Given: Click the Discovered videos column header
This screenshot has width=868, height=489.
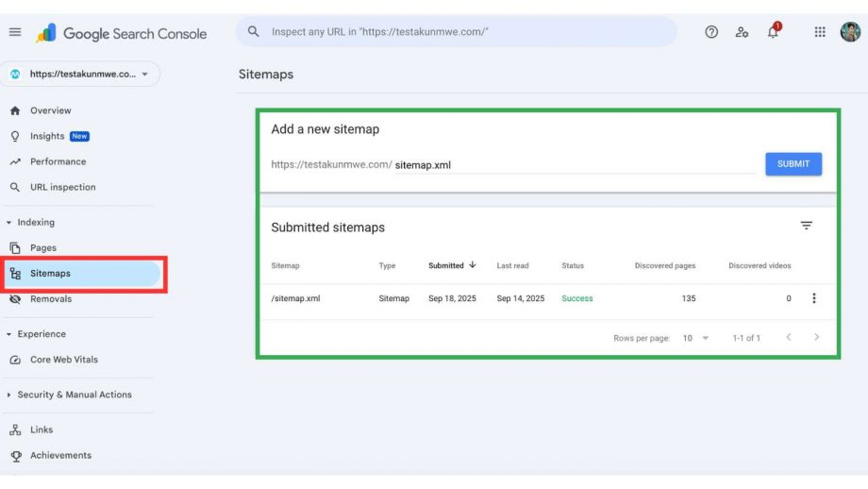Looking at the screenshot, I should click(x=759, y=266).
